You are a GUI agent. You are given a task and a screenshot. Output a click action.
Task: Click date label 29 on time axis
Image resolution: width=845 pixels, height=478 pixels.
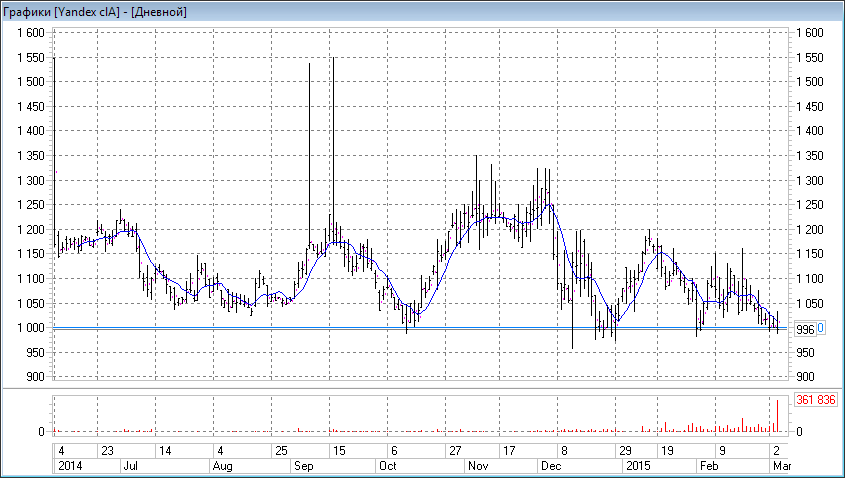[x=625, y=451]
